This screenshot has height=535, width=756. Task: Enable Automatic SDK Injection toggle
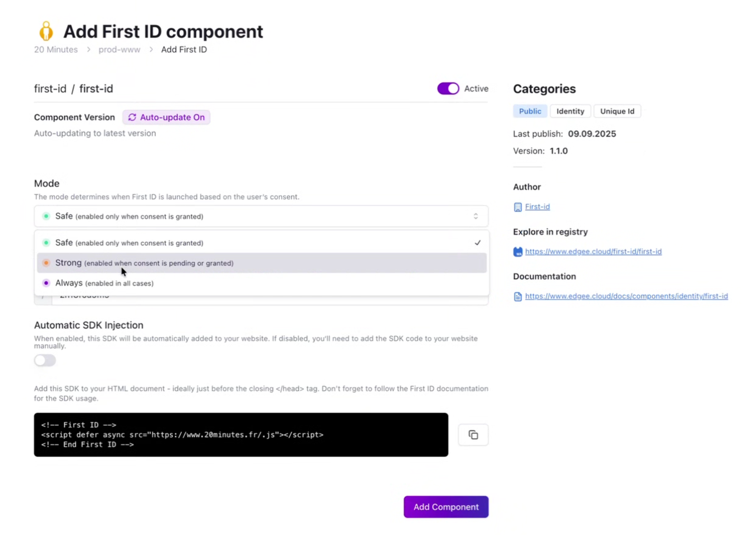click(45, 361)
